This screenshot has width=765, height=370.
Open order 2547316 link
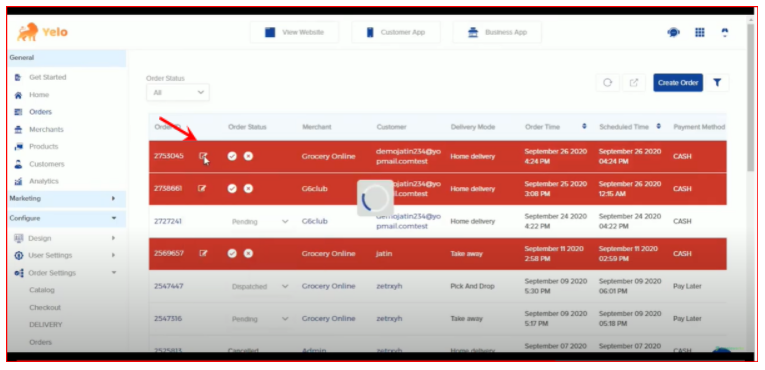click(x=168, y=318)
